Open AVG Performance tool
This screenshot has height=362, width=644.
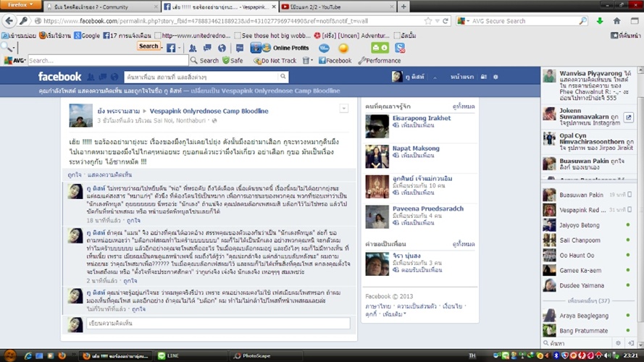tap(380, 60)
